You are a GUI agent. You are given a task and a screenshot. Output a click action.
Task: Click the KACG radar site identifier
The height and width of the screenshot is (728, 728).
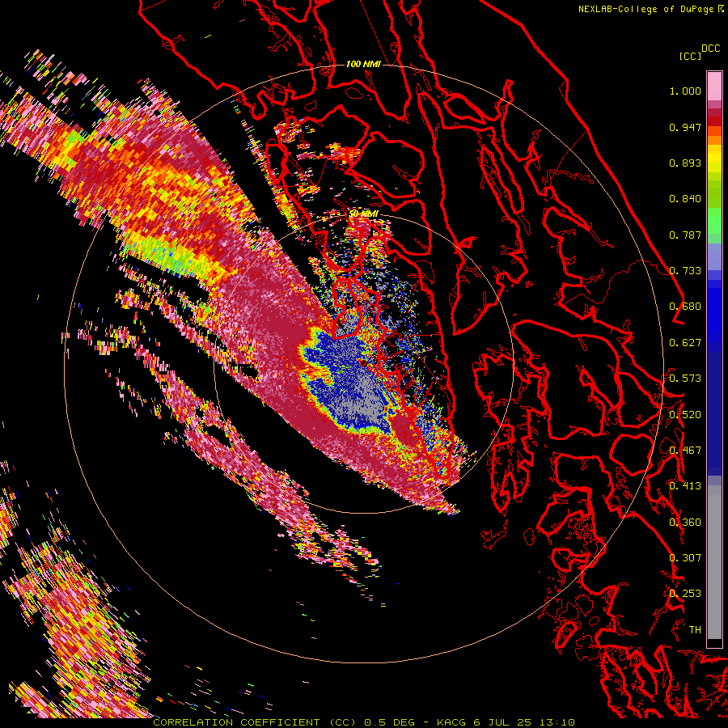(451, 722)
